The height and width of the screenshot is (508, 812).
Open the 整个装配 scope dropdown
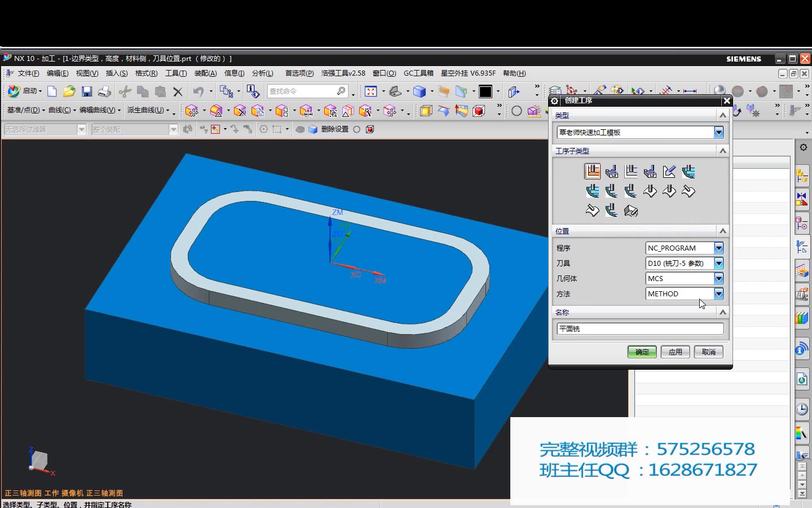pos(174,129)
